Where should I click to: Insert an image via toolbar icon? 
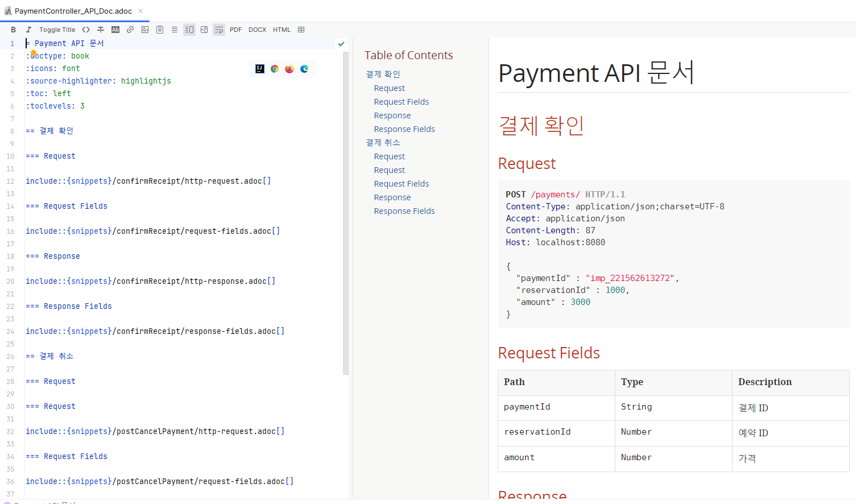coord(145,30)
